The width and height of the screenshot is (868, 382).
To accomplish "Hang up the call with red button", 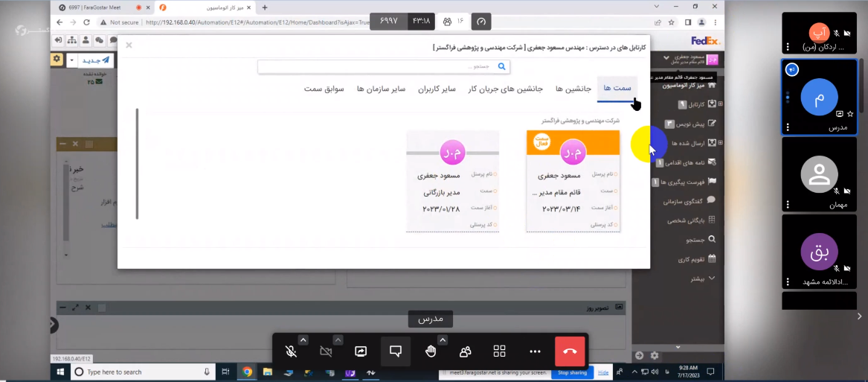I will pos(570,351).
